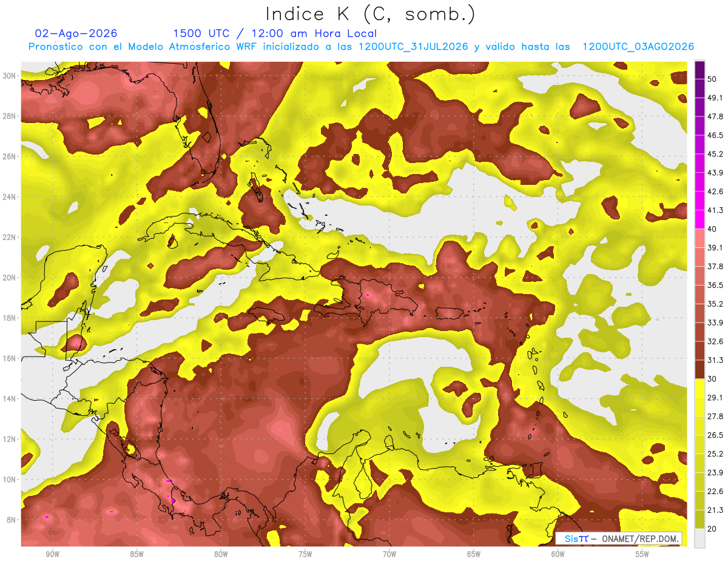Click the "75W" longitude axis label
728x562 pixels.
pyautogui.click(x=305, y=555)
